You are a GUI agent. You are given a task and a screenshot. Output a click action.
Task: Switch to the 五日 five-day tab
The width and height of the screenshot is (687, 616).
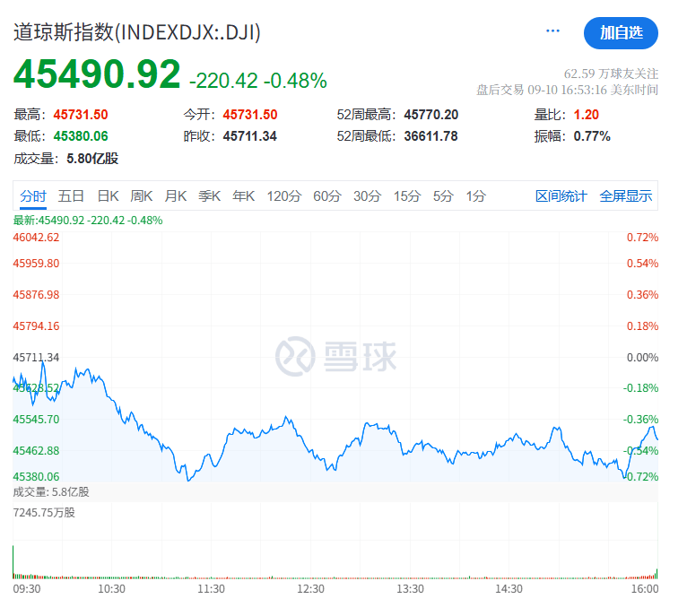tap(71, 195)
